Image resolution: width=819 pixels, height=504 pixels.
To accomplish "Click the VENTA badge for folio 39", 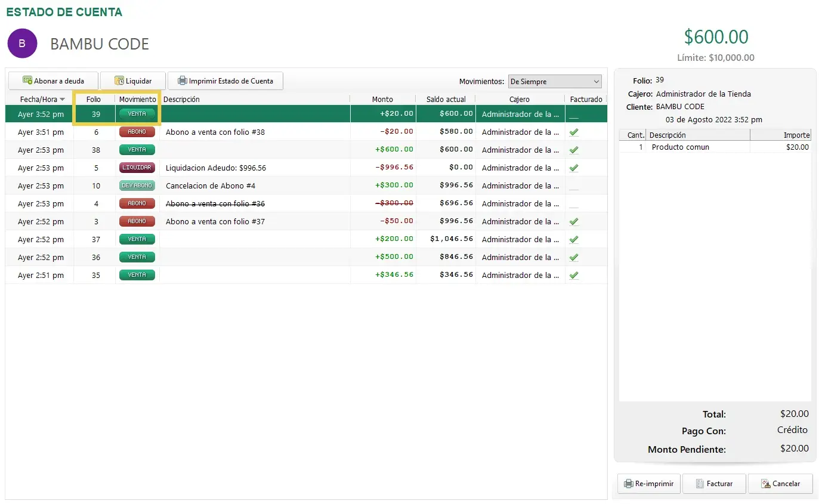I will [137, 114].
